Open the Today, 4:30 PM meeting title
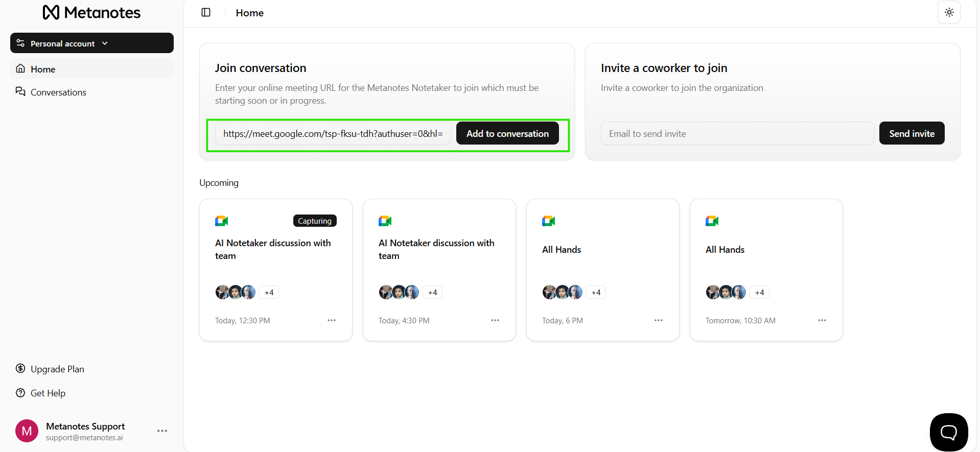The image size is (980, 452). point(436,249)
